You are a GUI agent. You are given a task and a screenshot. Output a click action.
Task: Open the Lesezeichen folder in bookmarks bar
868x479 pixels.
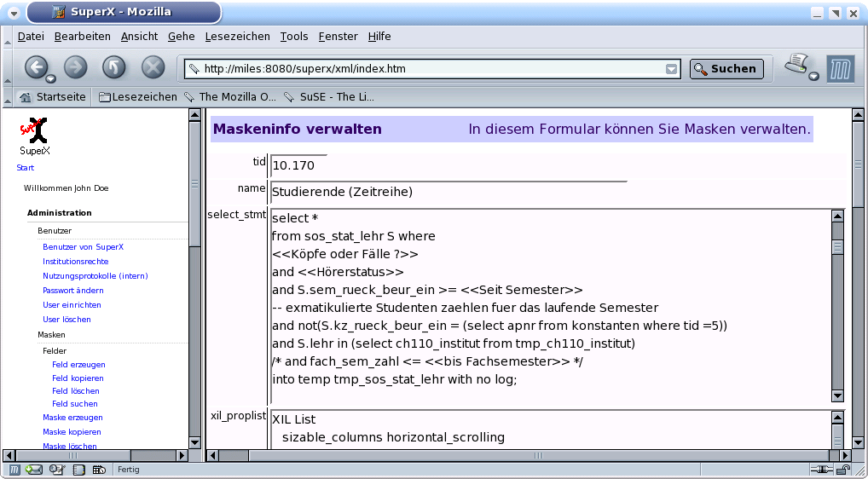(138, 97)
